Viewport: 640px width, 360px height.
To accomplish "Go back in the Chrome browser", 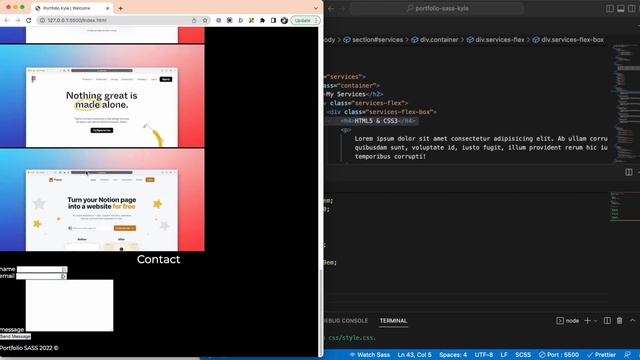I will [x=7, y=20].
